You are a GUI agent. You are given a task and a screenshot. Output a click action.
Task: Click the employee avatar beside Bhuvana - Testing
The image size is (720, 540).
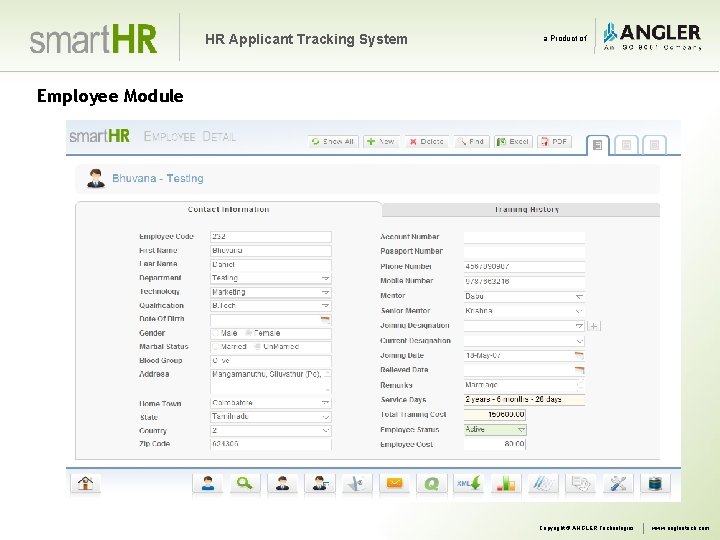(x=96, y=178)
